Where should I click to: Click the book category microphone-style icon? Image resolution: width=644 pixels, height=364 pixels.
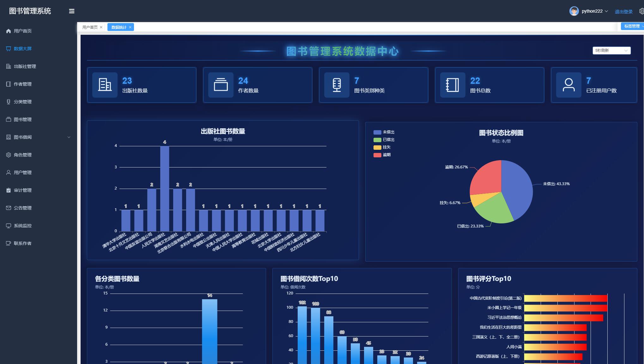(x=337, y=85)
